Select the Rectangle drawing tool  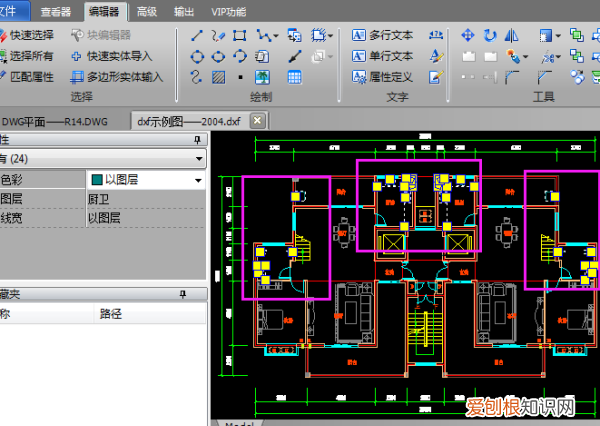coord(240,36)
